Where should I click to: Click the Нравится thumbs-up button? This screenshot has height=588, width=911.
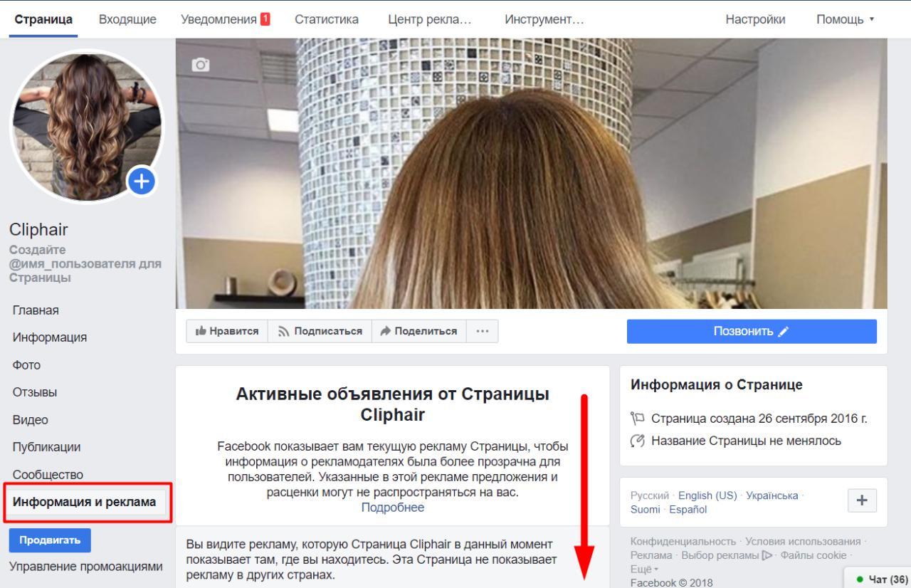tap(227, 331)
